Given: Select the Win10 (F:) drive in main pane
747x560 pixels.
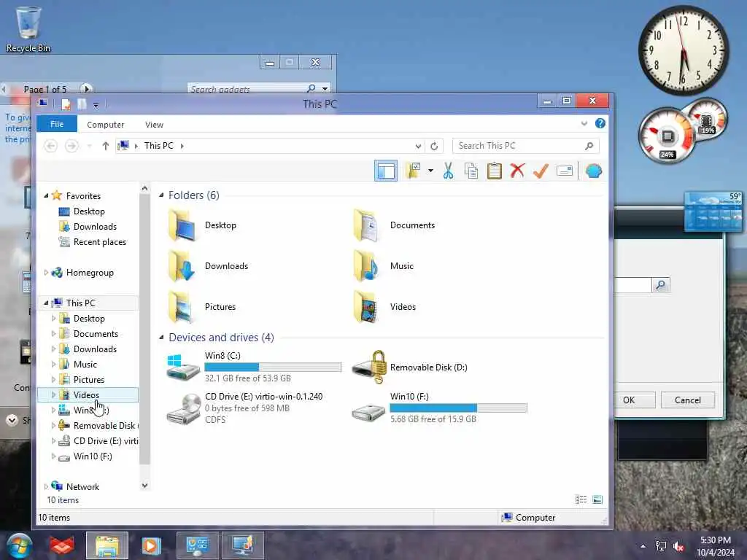Looking at the screenshot, I should pos(439,408).
